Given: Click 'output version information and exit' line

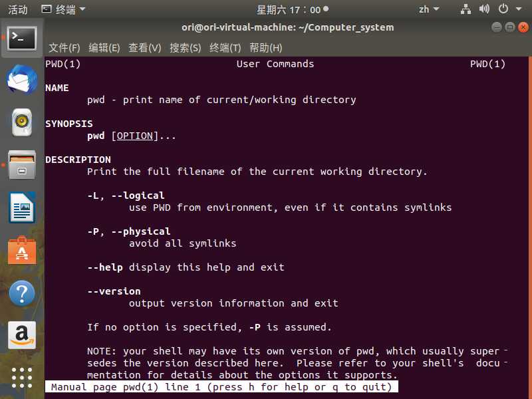Looking at the screenshot, I should click(x=233, y=303).
